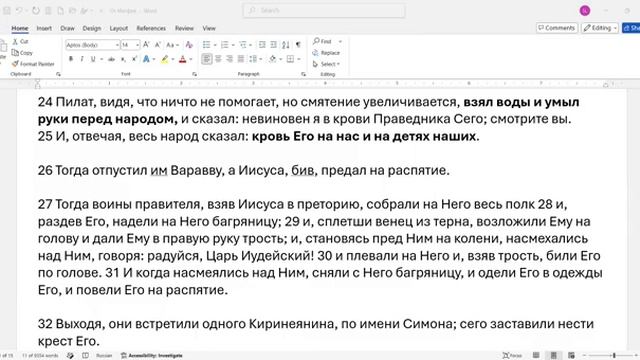Apply strikethrough formatting
Image resolution: width=640 pixels, height=360 pixels.
pyautogui.click(x=111, y=59)
